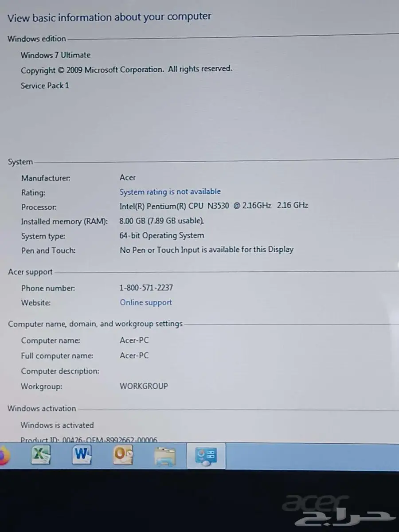Click the '8.00 GB (7.89 GB usable)' value
Screen dimensions: 399x532
(x=162, y=221)
